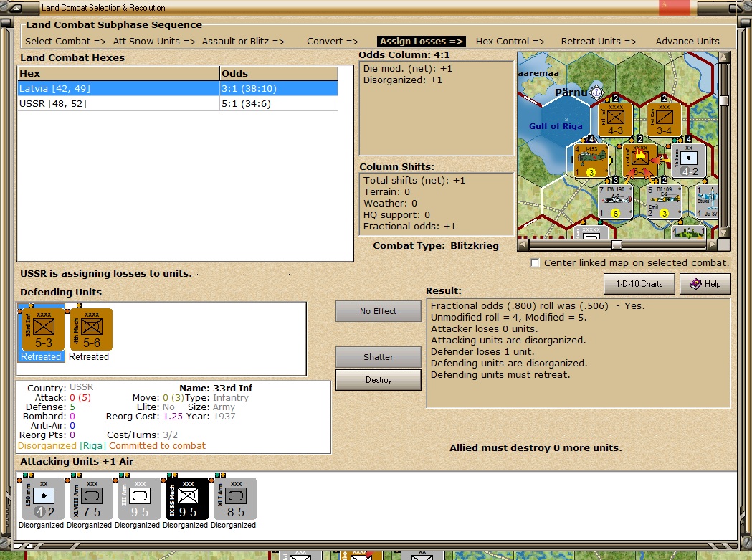The width and height of the screenshot is (752, 560).
Task: Select the 33rd Inf defending unit counter
Action: (x=43, y=329)
